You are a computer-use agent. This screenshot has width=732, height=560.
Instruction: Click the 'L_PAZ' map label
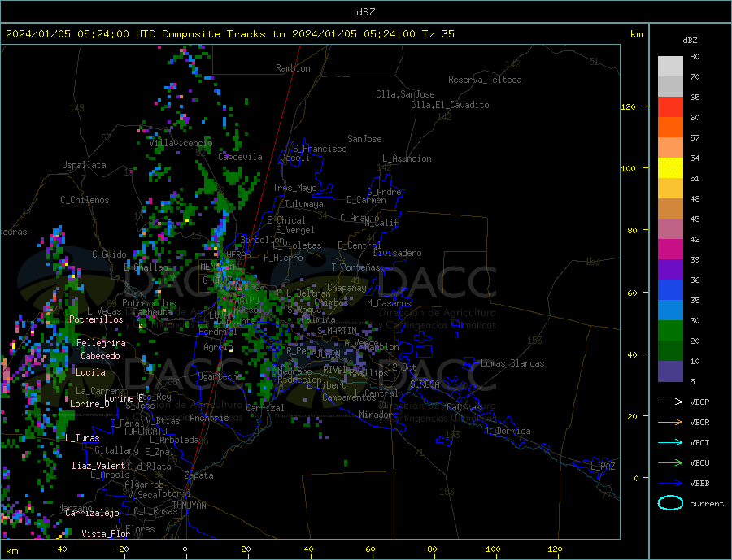[x=603, y=467]
